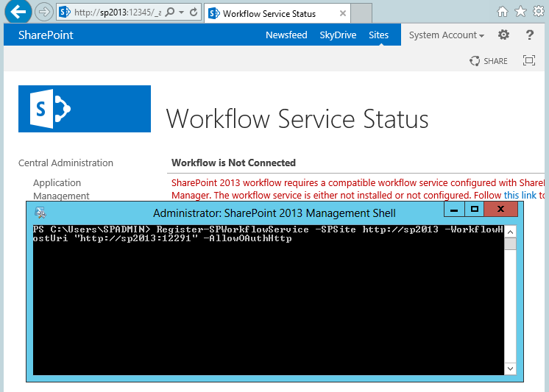
Task: Click the address bar URL field
Action: click(x=117, y=13)
